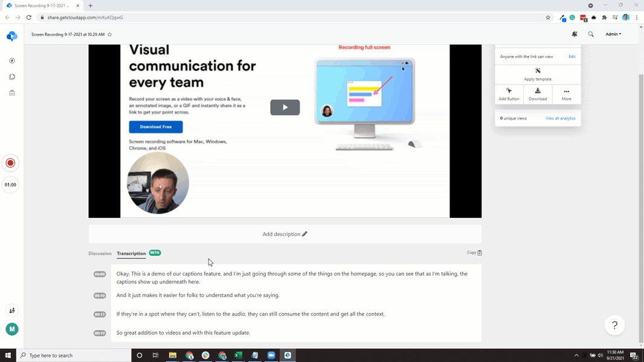Viewport: 644px width, 362px height.
Task: Click the Add description field
Action: (x=285, y=234)
